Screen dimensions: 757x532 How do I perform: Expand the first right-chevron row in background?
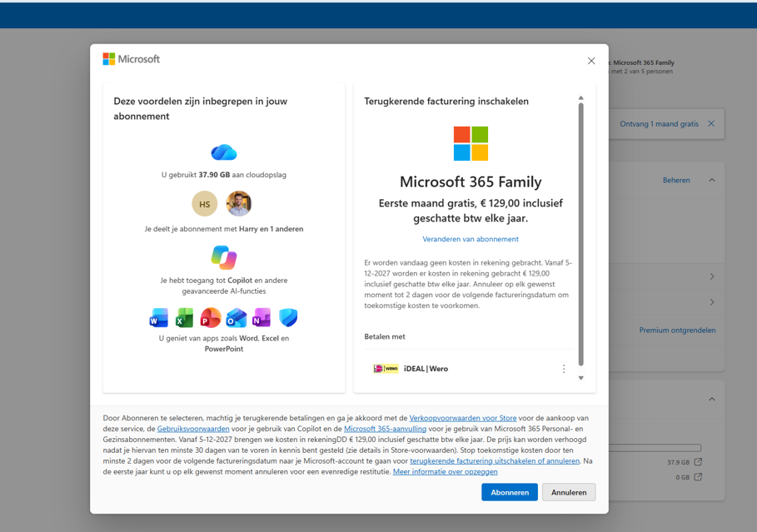point(712,276)
